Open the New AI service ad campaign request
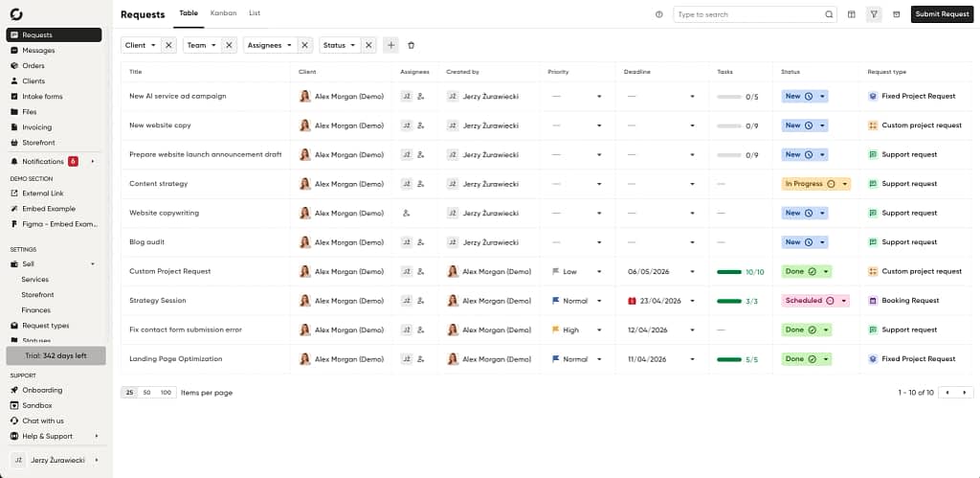 coord(177,97)
